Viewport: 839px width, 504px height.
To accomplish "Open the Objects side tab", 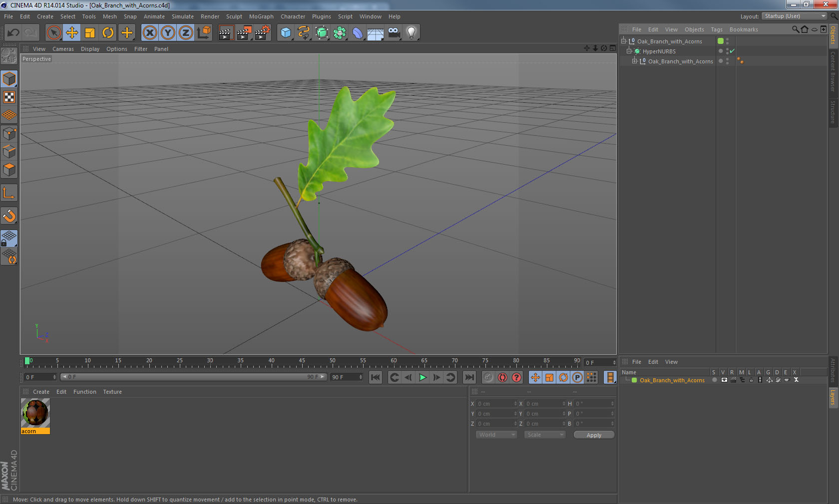I will pos(833,35).
